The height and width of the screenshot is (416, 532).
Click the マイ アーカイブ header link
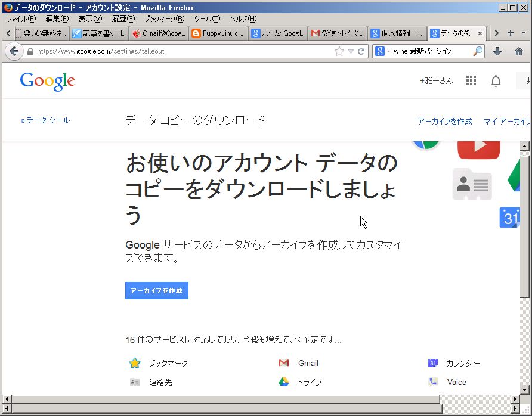point(506,122)
